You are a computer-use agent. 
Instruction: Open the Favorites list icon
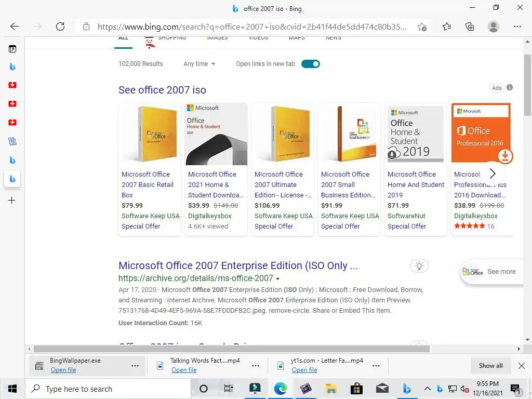pyautogui.click(x=447, y=26)
